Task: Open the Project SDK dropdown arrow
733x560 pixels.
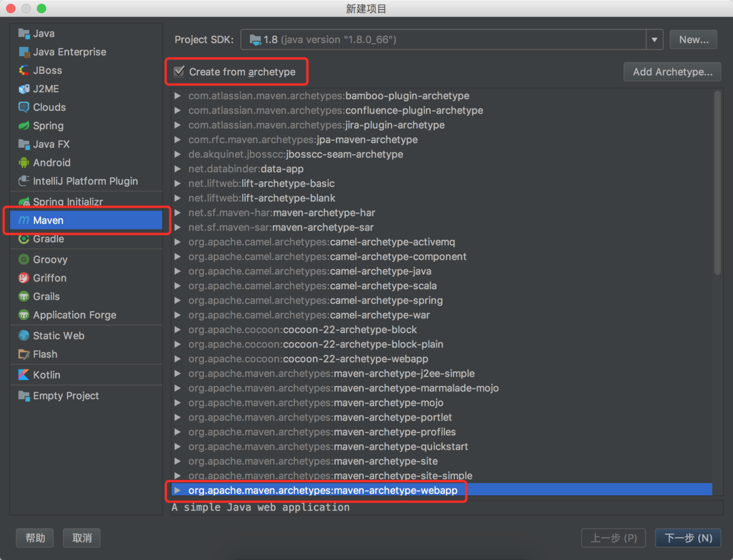Action: (654, 40)
